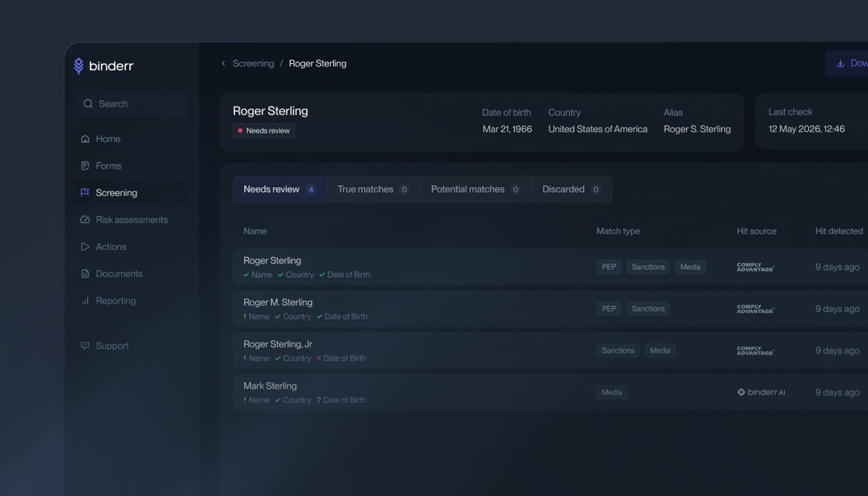This screenshot has height=496, width=868.
Task: Click red cross beside Date of Birth, Roger Sterling, Jr
Action: (x=319, y=358)
